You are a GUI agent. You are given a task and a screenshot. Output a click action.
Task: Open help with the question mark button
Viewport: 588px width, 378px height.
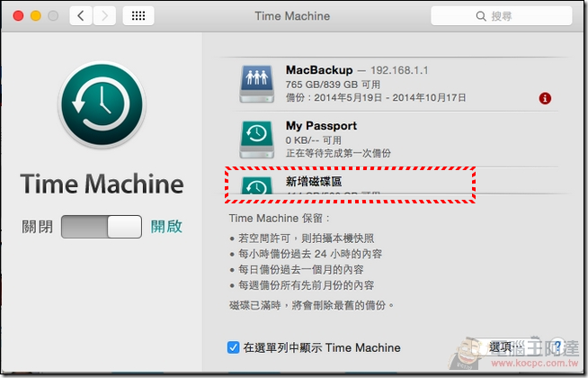pos(557,346)
